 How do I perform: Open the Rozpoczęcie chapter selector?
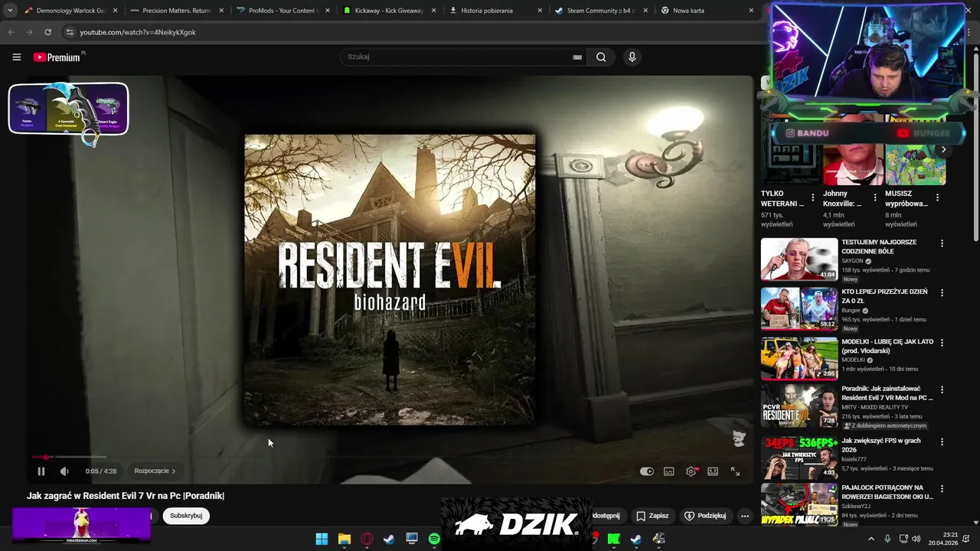pos(155,471)
